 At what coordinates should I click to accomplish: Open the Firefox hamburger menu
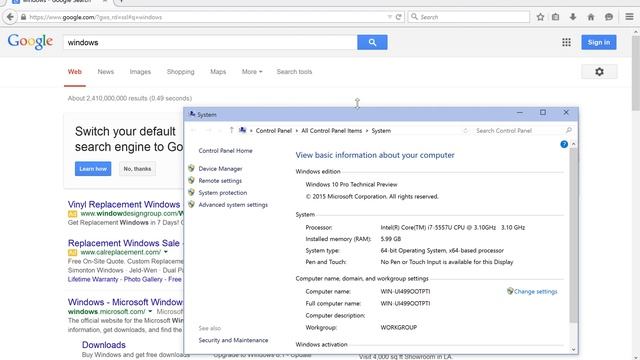[x=629, y=17]
